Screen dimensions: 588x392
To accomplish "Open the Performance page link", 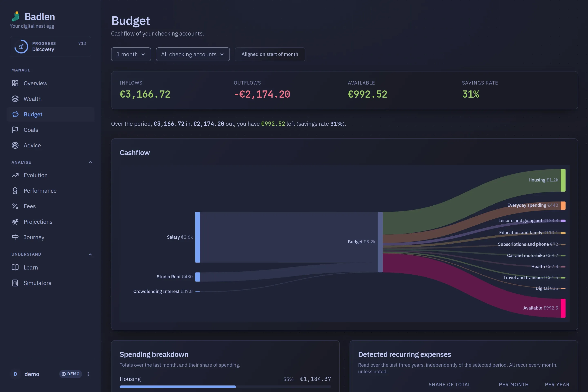I will coord(50,191).
